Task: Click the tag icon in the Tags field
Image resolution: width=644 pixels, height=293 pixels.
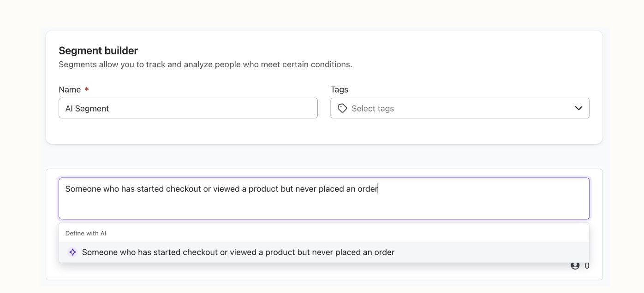Action: tap(342, 108)
